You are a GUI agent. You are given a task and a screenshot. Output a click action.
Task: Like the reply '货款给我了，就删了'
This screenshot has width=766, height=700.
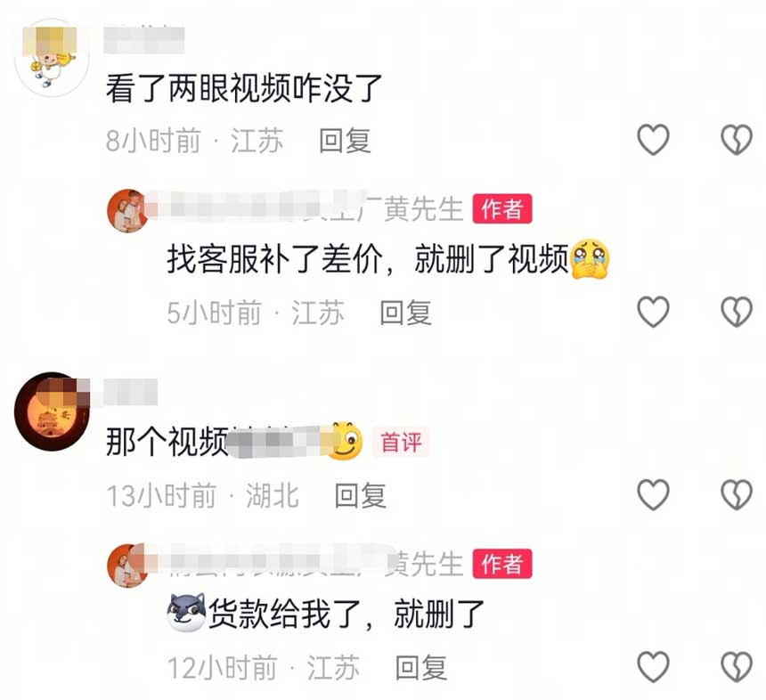[653, 666]
